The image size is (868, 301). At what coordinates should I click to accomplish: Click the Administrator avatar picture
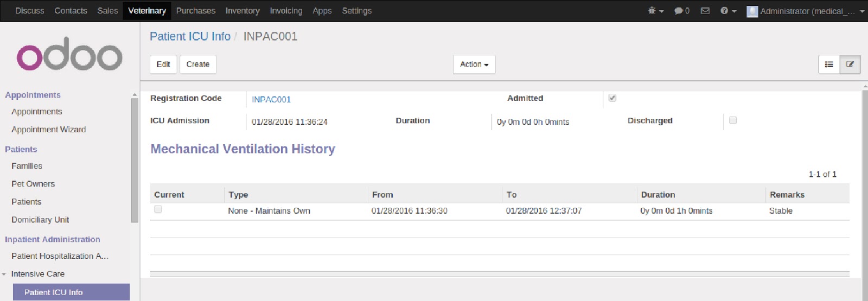click(x=752, y=11)
